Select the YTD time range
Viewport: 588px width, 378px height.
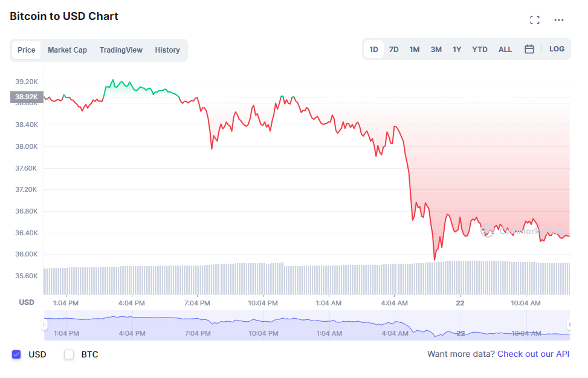tap(480, 50)
